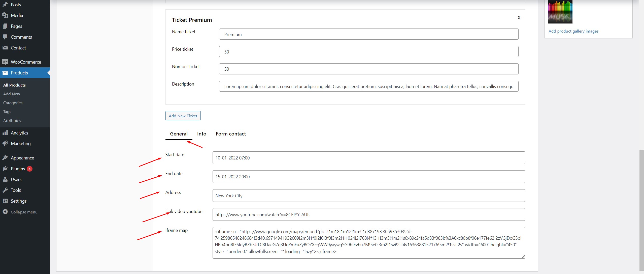
Task: Remove Ticket Premium with the x button
Action: coord(519,17)
